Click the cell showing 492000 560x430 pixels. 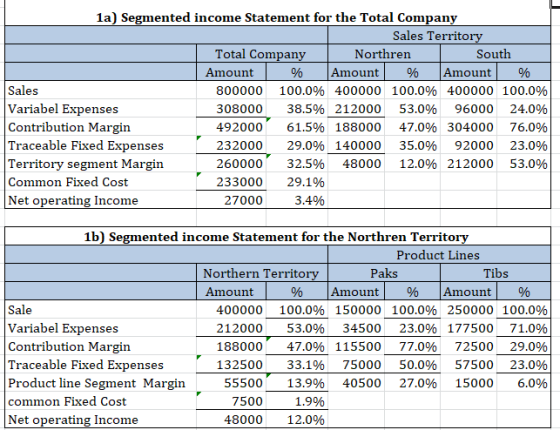(231, 127)
